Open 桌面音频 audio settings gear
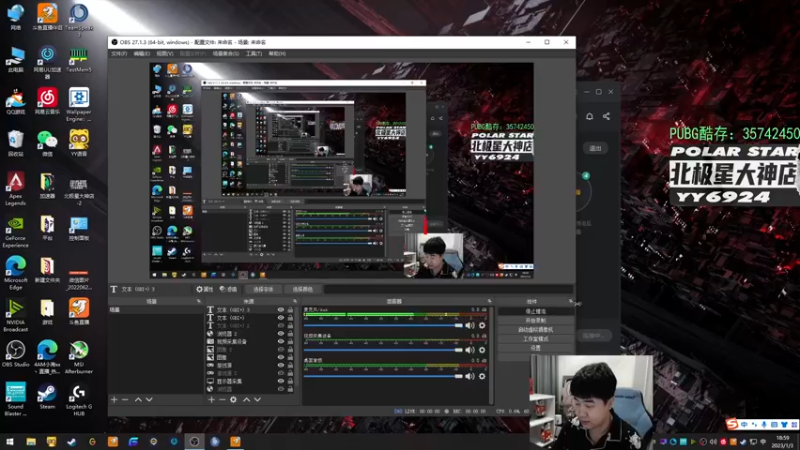This screenshot has width=800, height=450. click(x=482, y=376)
